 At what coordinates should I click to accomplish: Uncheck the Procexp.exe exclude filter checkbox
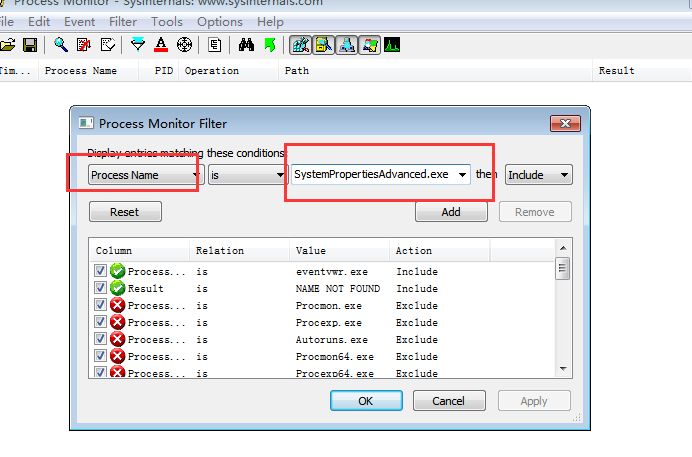100,322
